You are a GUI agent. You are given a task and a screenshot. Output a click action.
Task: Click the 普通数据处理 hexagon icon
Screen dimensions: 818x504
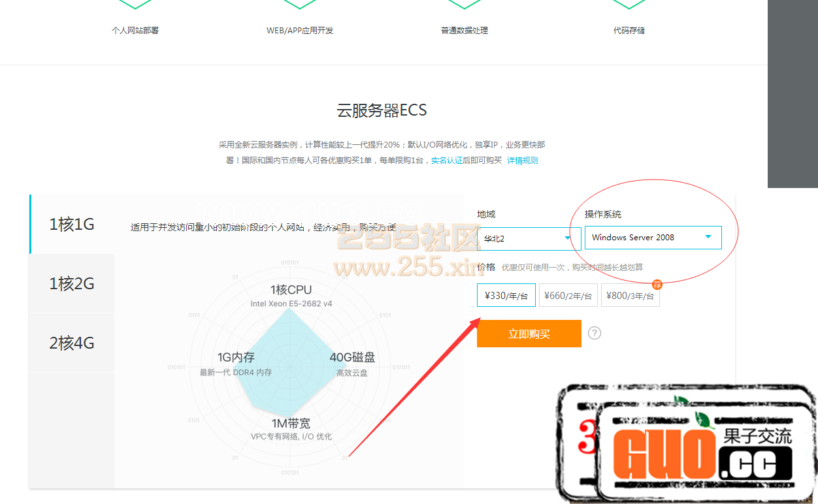click(465, 3)
